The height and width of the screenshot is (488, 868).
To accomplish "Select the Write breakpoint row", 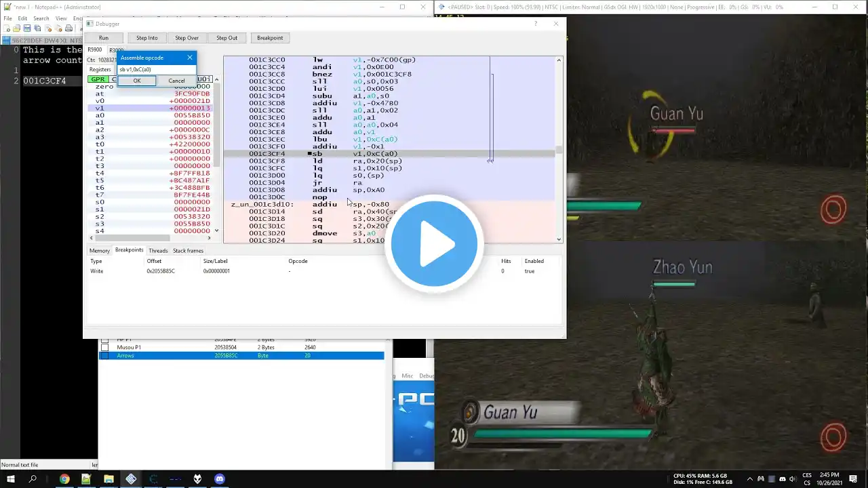I will tap(324, 271).
